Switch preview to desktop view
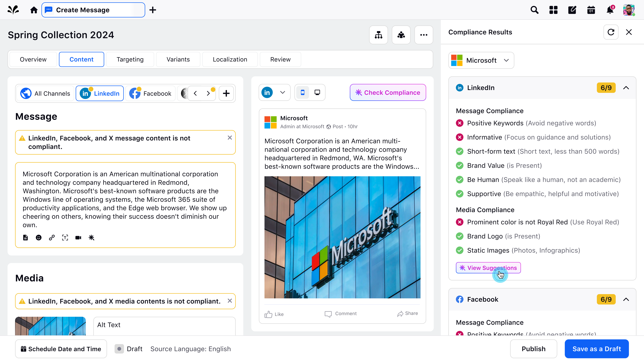644x362 pixels. point(317,93)
